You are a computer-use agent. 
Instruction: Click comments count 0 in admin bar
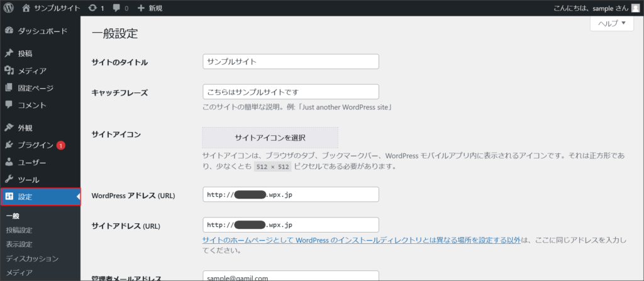[x=126, y=8]
